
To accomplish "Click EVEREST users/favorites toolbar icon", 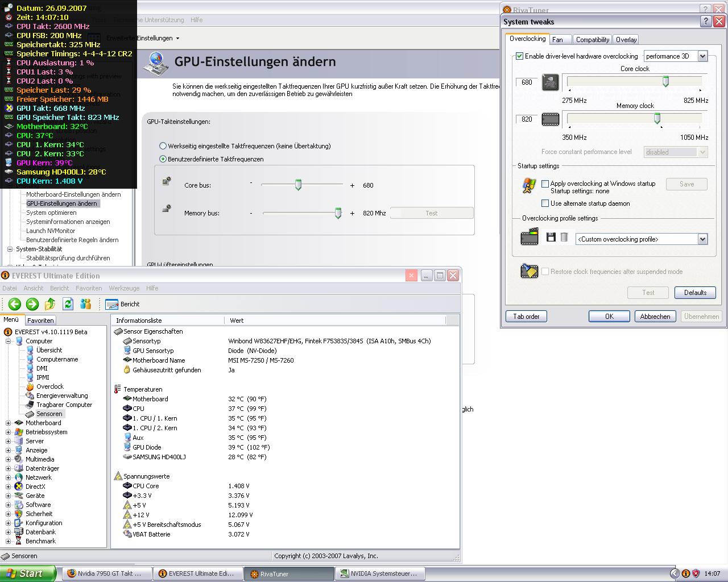I will (86, 304).
